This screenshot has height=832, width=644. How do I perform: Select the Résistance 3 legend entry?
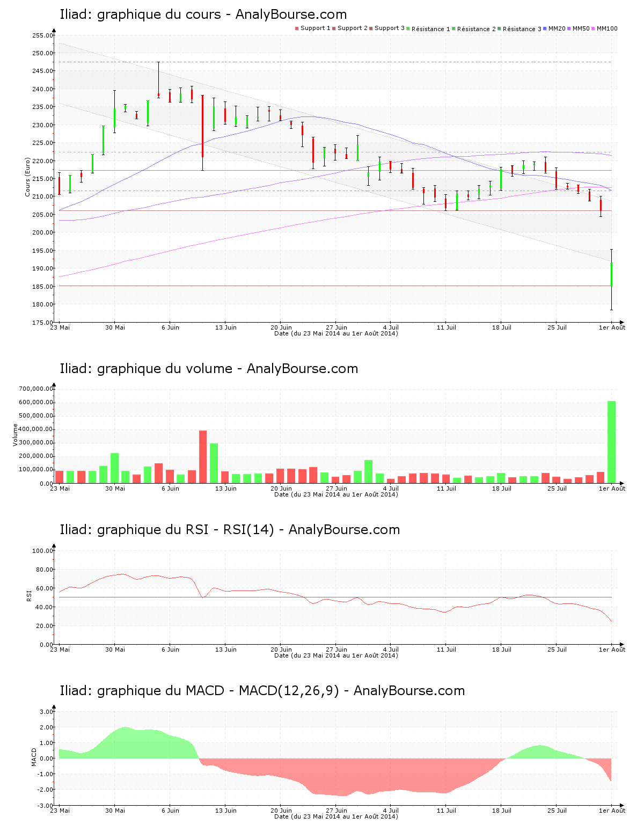pyautogui.click(x=519, y=29)
